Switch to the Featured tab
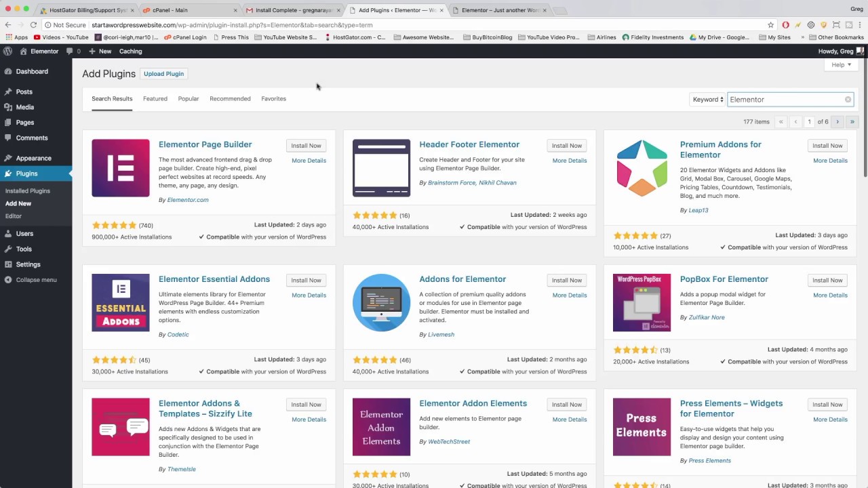The width and height of the screenshot is (868, 488). [x=155, y=99]
